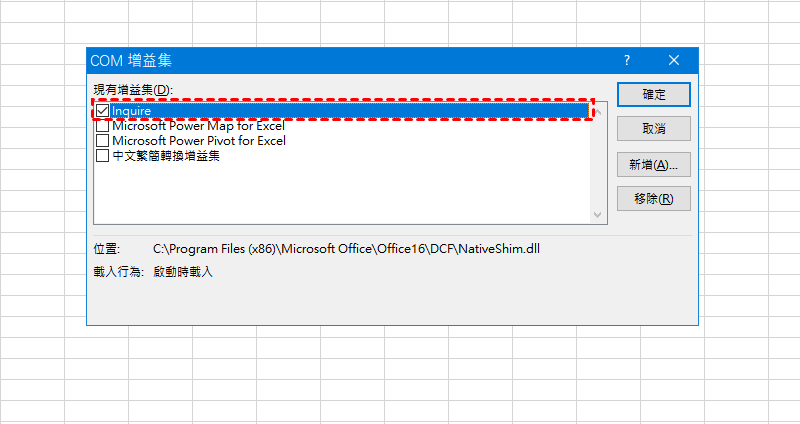This screenshot has height=424, width=800.
Task: Click the 現有增益集(D) label
Action: 133,90
